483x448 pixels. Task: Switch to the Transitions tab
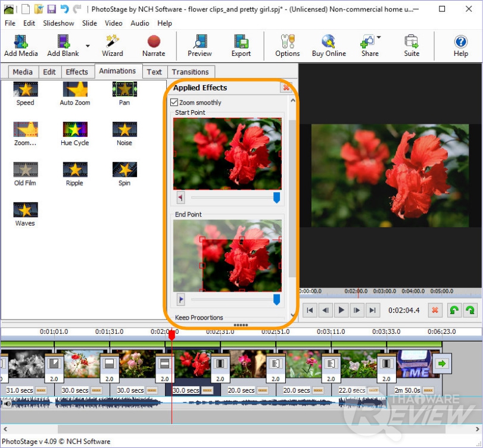(190, 72)
